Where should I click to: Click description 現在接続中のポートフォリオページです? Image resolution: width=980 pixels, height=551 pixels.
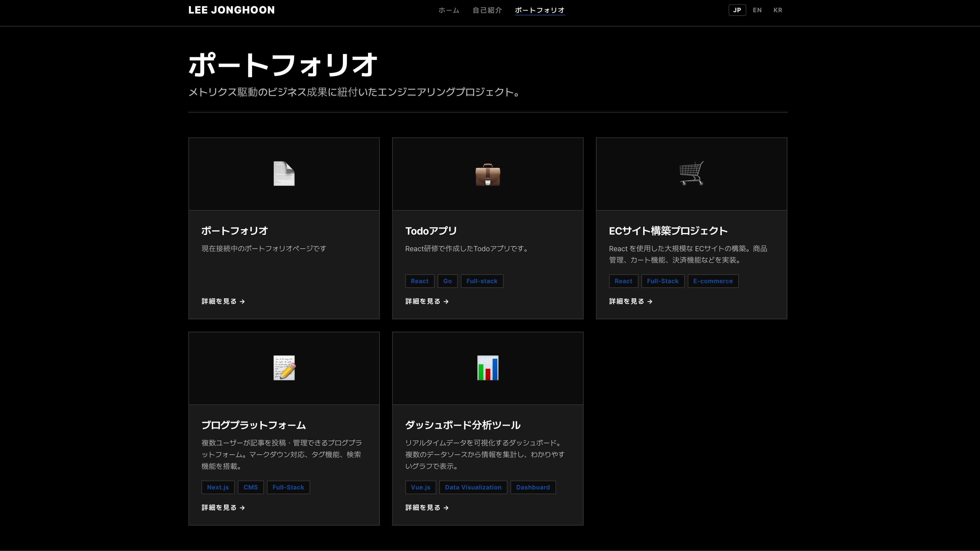coord(264,249)
